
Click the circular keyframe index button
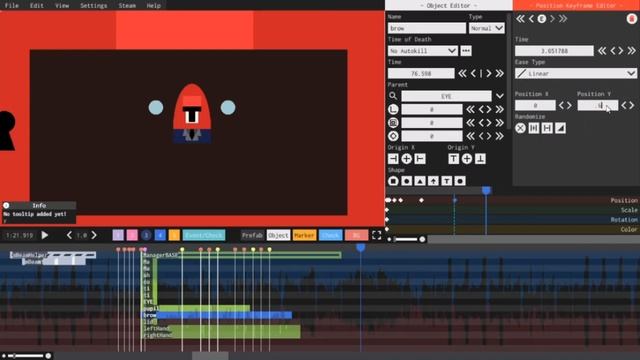pos(542,19)
